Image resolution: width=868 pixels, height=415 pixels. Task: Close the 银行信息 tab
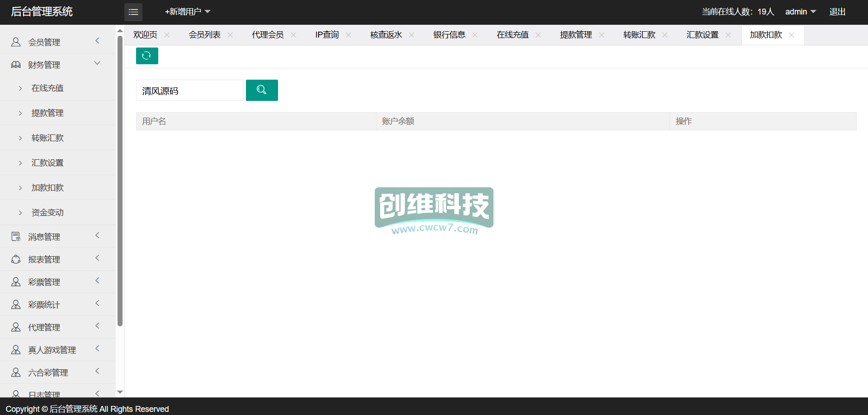(x=475, y=35)
